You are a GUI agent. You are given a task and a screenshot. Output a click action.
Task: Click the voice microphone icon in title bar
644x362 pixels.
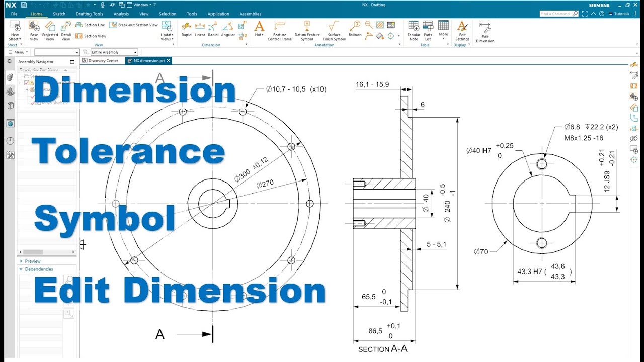click(103, 5)
